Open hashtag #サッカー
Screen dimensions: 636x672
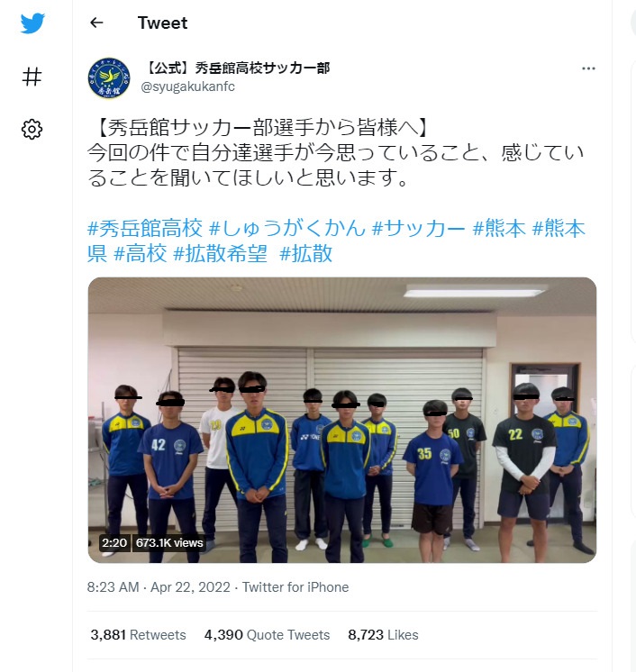pos(419,228)
